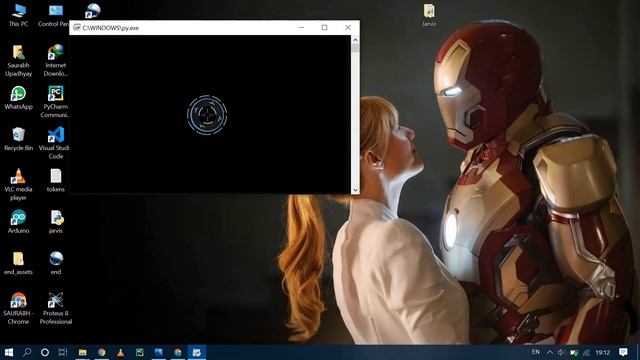Launch the SAURABH - Chrome desktop shortcut
640x360 pixels.
coord(18,308)
